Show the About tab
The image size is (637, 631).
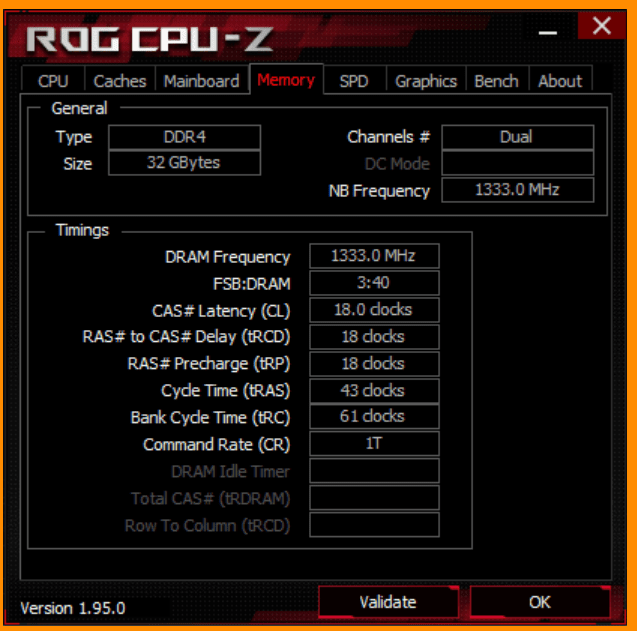point(560,80)
